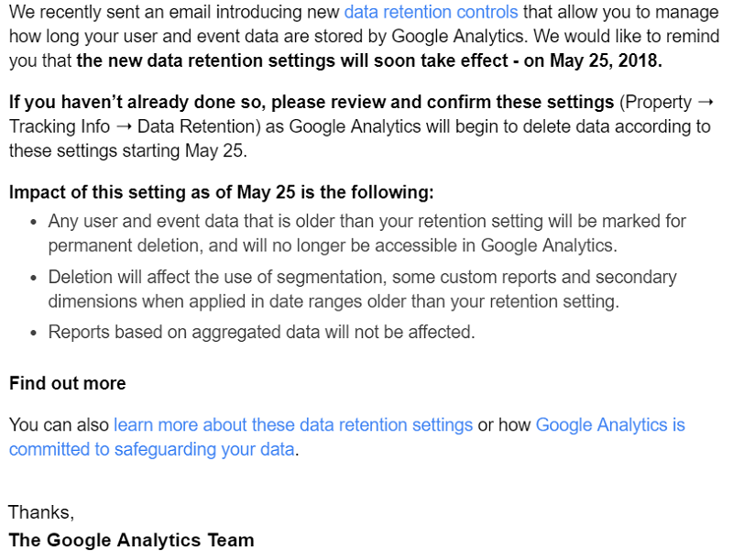Screen dimensions: 733x560
Task: Open the "data retention controls" link
Action: pos(431,12)
